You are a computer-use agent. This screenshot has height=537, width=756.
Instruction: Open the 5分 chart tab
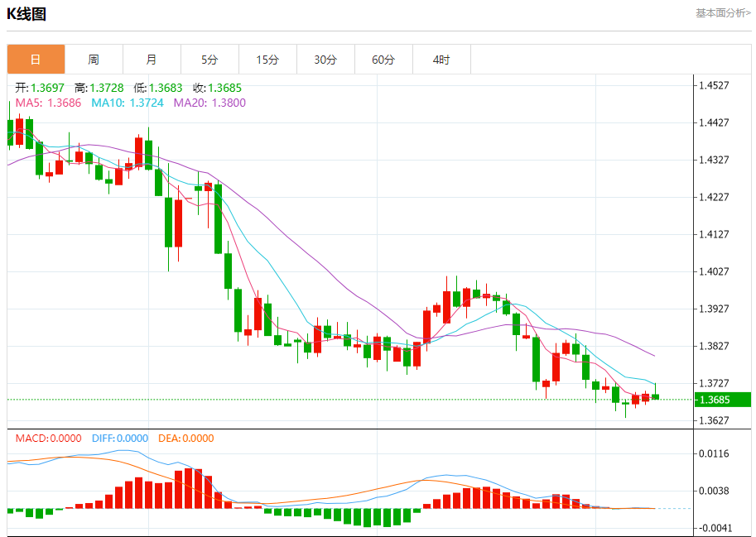tap(209, 60)
